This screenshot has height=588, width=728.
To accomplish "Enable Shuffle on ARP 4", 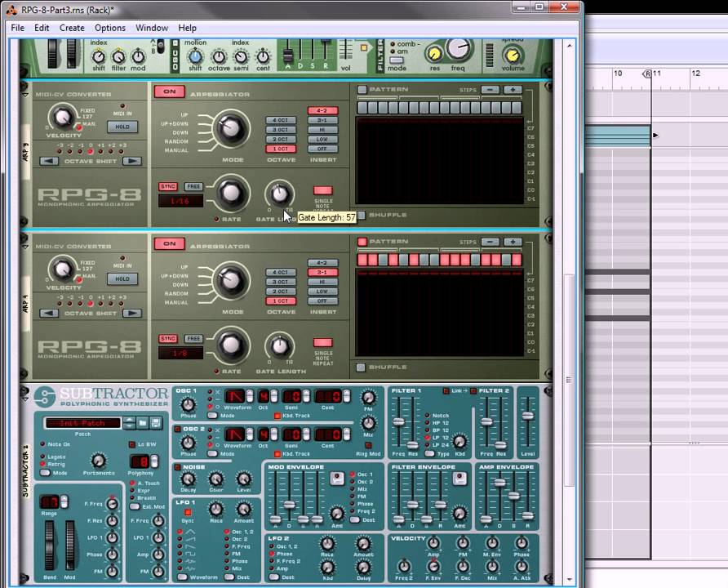I will (361, 367).
